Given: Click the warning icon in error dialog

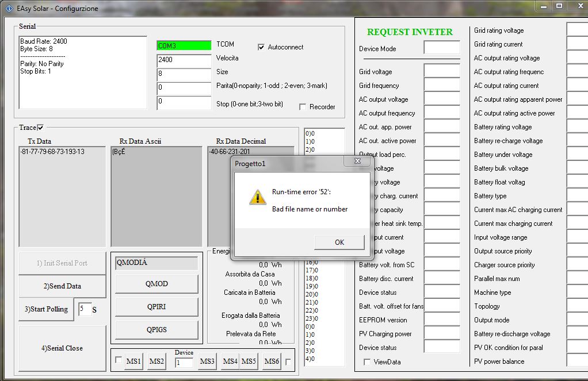Looking at the screenshot, I should point(257,197).
